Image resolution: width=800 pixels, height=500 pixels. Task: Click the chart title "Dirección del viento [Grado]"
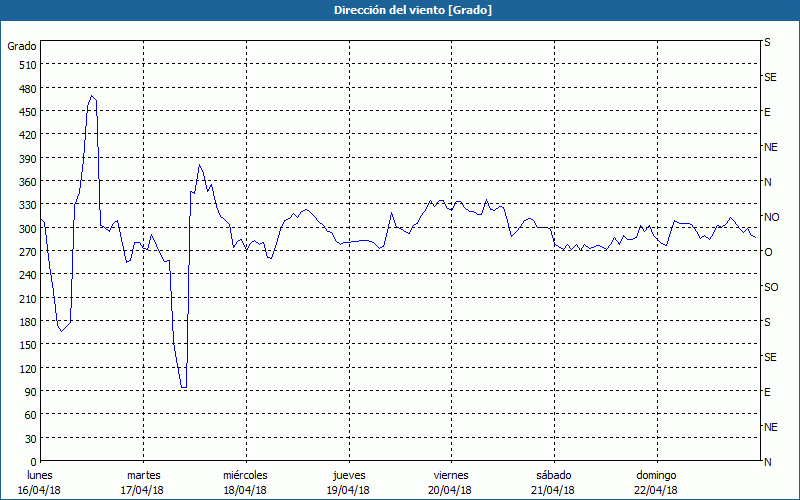coord(399,10)
